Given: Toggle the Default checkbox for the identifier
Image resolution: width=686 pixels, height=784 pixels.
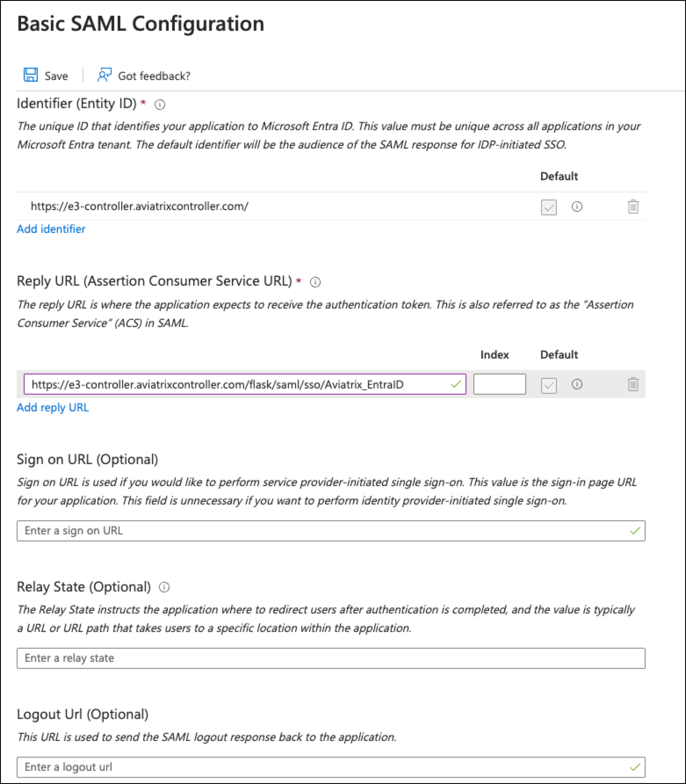Looking at the screenshot, I should point(548,207).
